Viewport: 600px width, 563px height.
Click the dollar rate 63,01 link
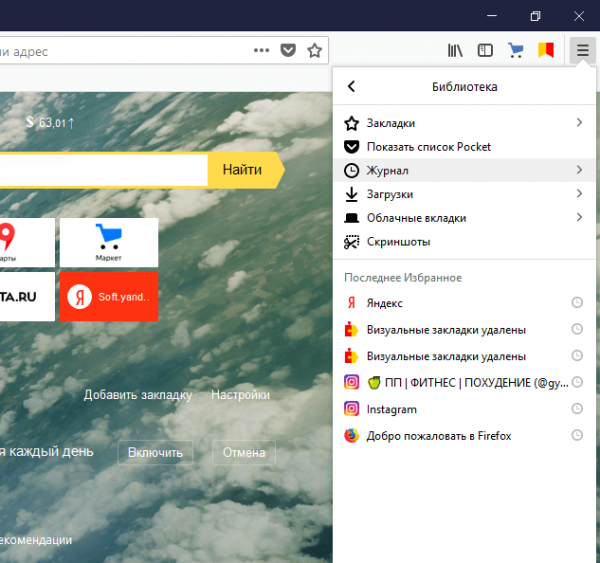pos(50,122)
